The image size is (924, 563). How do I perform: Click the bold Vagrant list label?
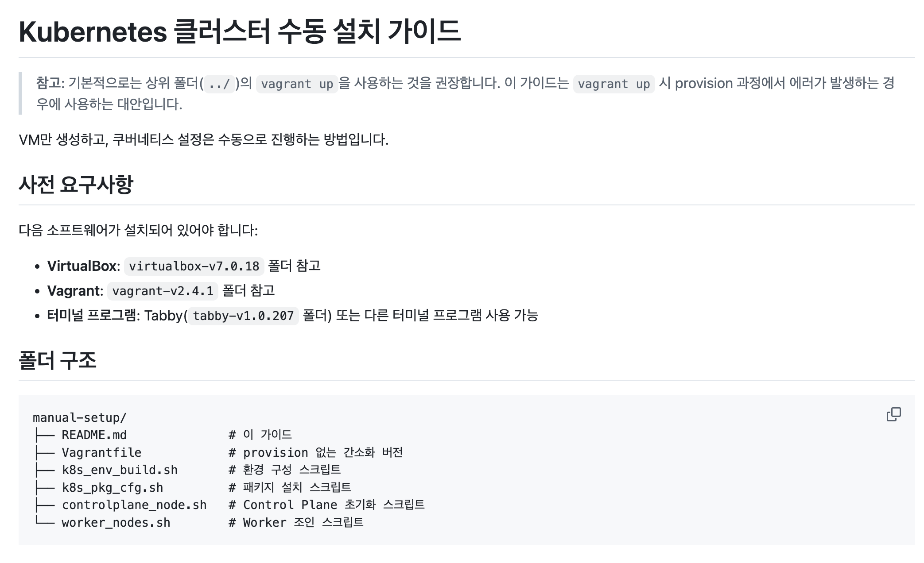[x=74, y=291]
